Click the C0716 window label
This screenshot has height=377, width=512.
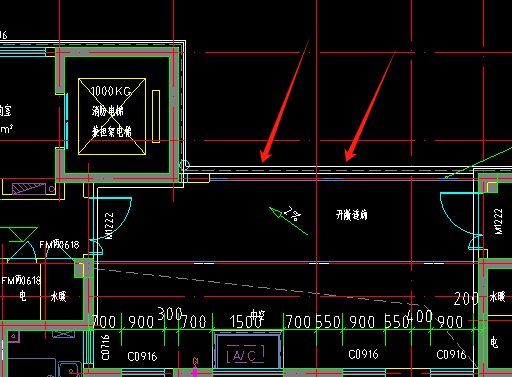pyautogui.click(x=105, y=347)
